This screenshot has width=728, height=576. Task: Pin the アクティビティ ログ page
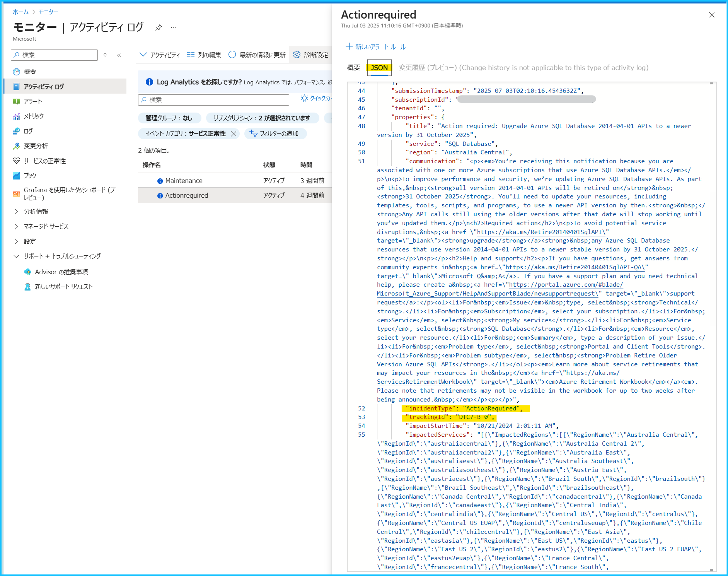[159, 27]
